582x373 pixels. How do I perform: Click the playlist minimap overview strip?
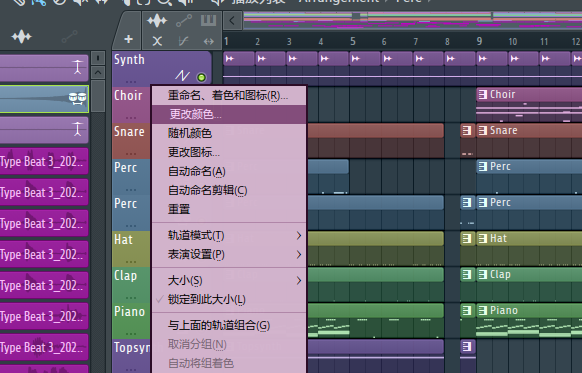tap(412, 20)
